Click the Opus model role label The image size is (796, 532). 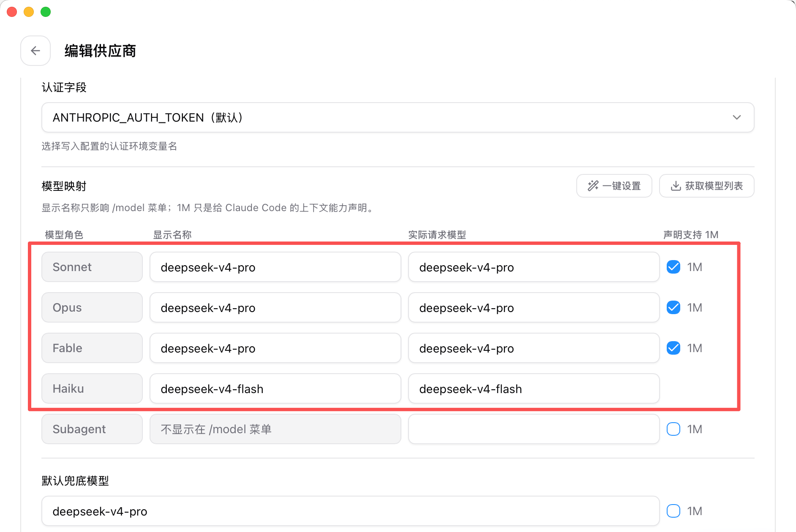[92, 307]
